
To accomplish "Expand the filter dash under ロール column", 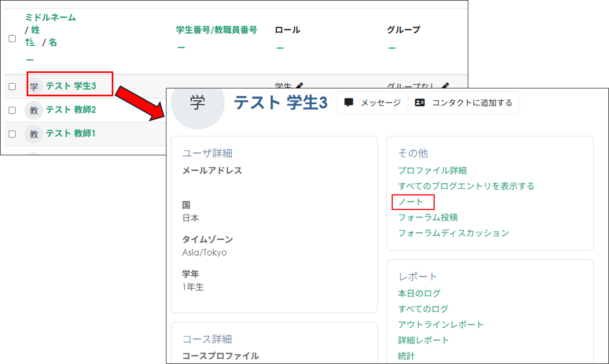I will click(x=280, y=47).
